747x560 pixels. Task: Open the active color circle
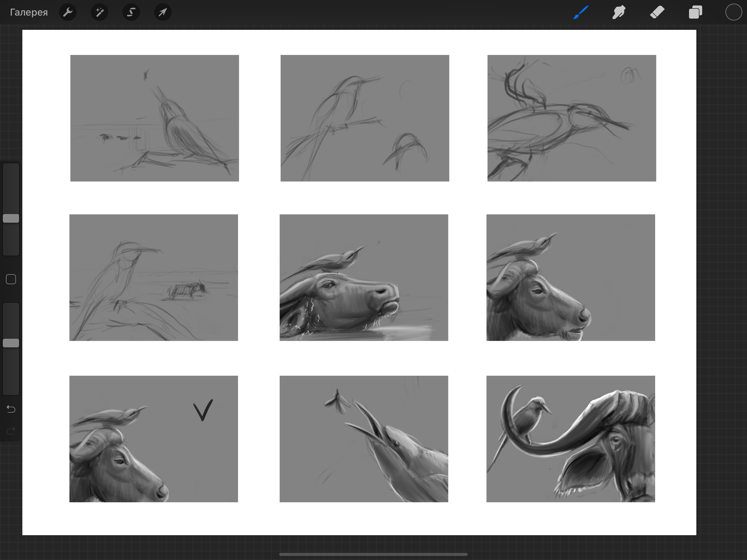(x=733, y=13)
